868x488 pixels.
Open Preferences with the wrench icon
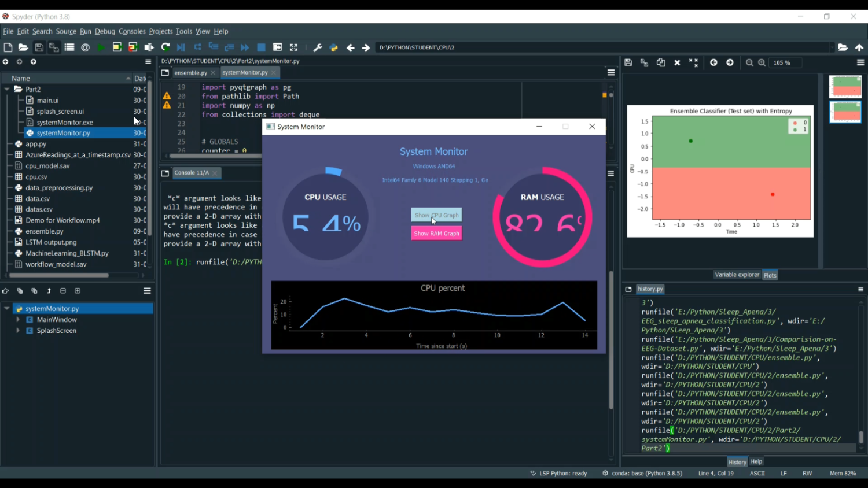click(317, 47)
